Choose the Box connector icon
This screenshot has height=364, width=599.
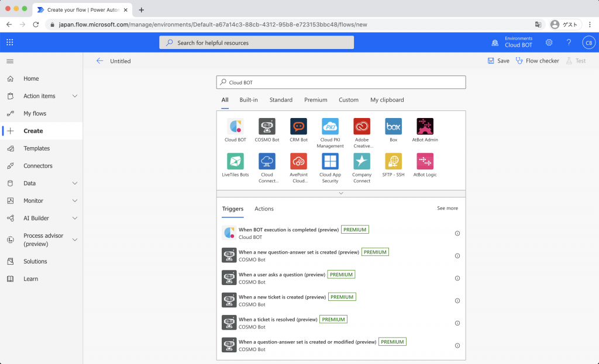(394, 126)
